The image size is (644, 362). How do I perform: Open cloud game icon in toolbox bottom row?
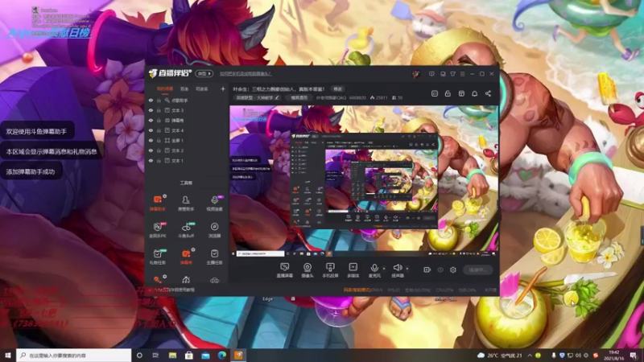coord(214,280)
